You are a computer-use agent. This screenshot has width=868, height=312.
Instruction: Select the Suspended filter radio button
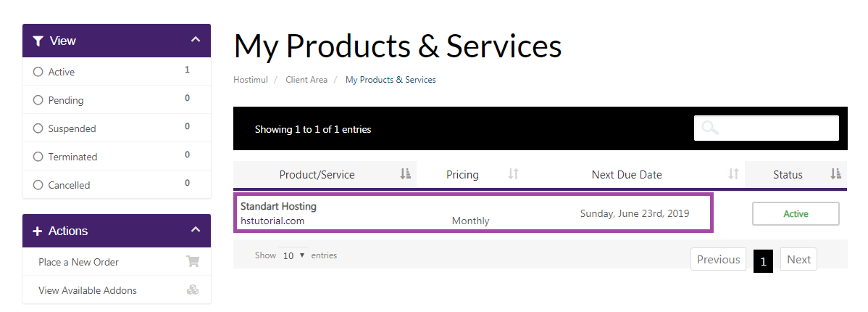click(x=38, y=128)
